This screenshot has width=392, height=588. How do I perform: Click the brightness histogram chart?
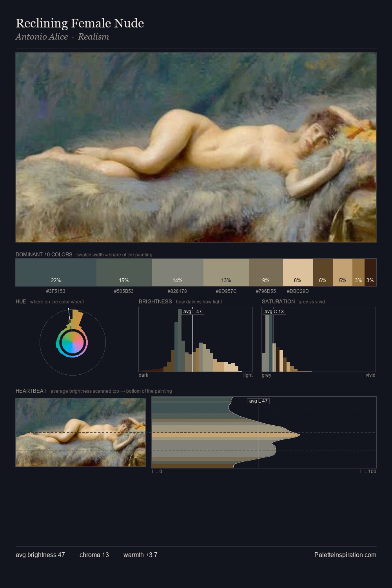pyautogui.click(x=196, y=339)
